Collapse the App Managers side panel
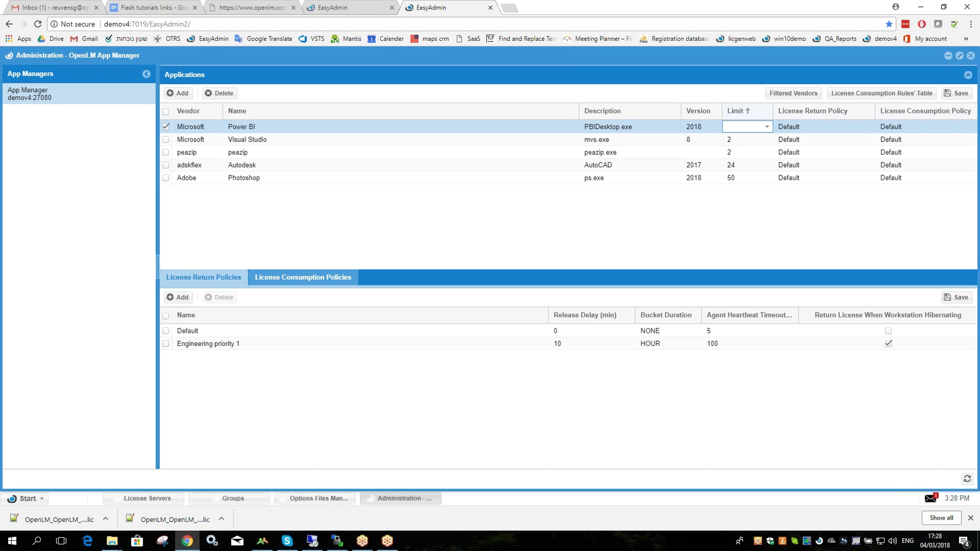The height and width of the screenshot is (551, 980). tap(146, 74)
